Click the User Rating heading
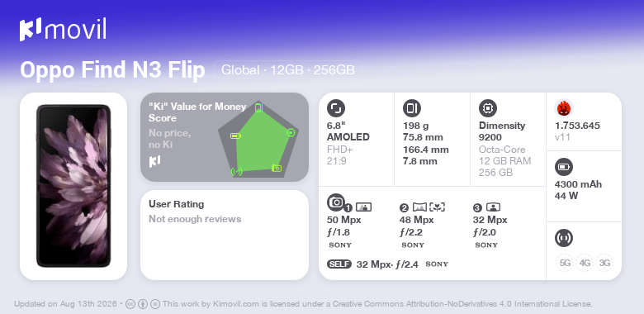 pos(176,204)
